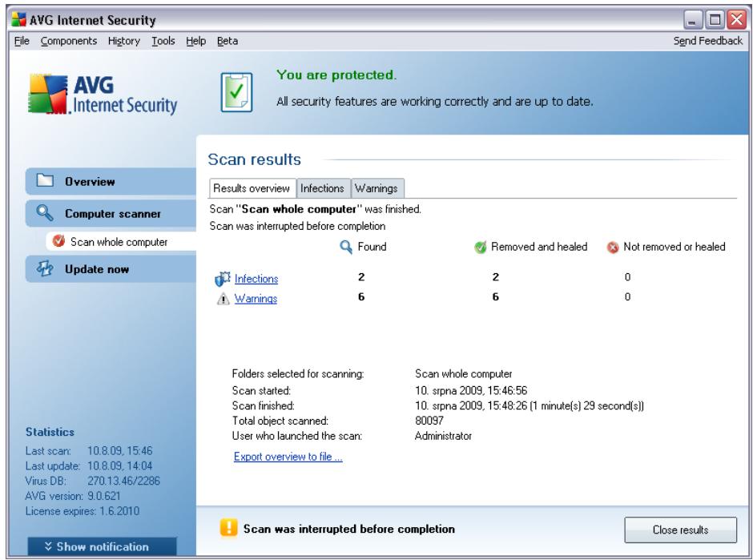The width and height of the screenshot is (753, 560).
Task: Click the Overview folder icon
Action: click(x=45, y=181)
